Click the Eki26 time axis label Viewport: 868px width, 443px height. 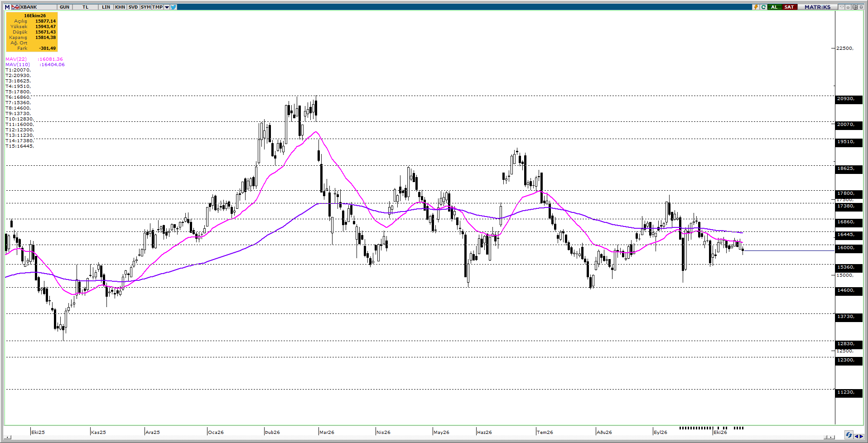[720, 432]
